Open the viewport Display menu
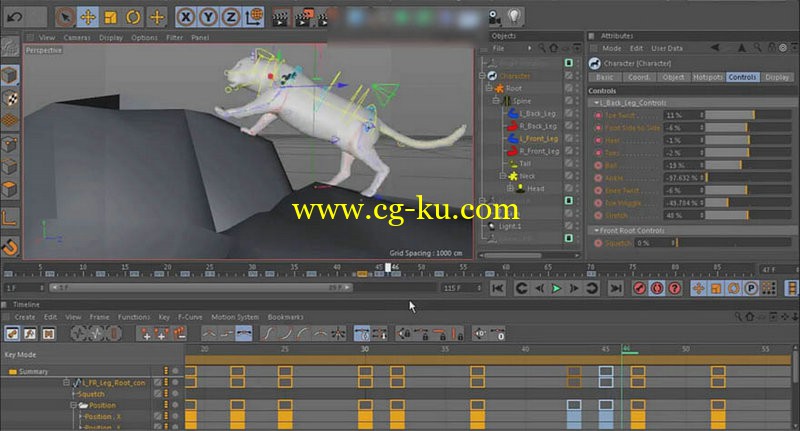This screenshot has height=431, width=800. click(111, 38)
